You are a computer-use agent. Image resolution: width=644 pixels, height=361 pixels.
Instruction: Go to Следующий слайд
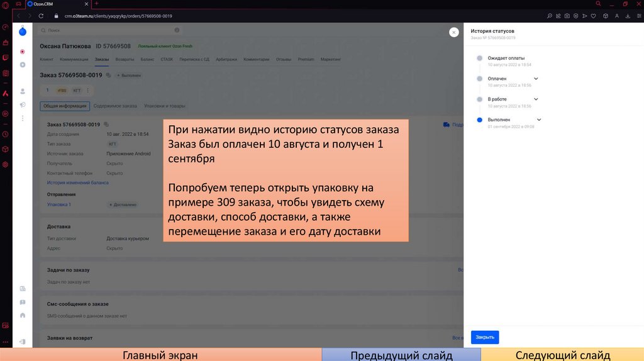[x=562, y=355]
